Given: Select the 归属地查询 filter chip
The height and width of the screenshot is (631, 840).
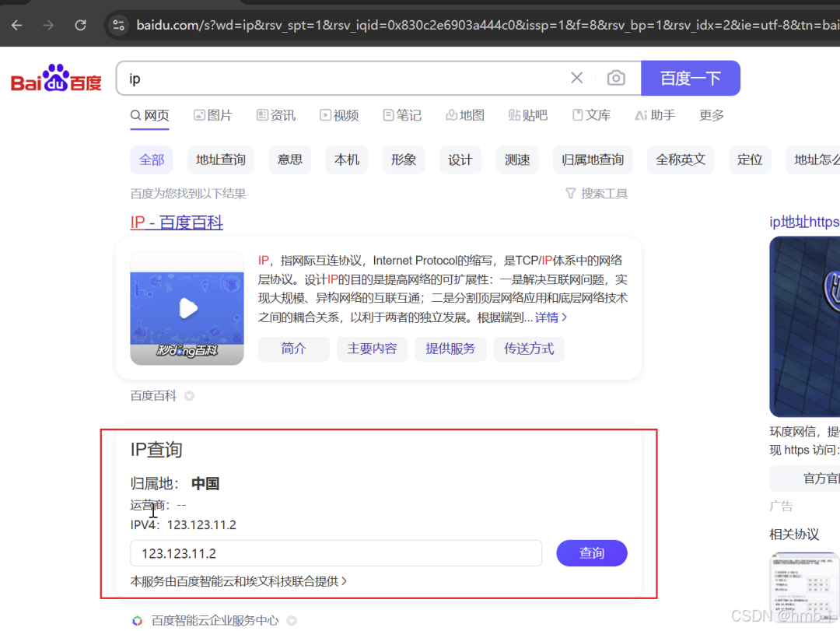Looking at the screenshot, I should tap(593, 160).
